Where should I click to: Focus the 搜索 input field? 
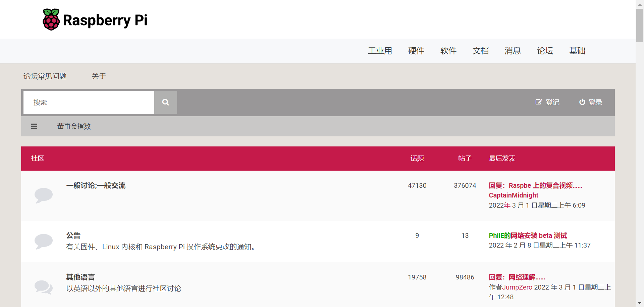tap(89, 102)
